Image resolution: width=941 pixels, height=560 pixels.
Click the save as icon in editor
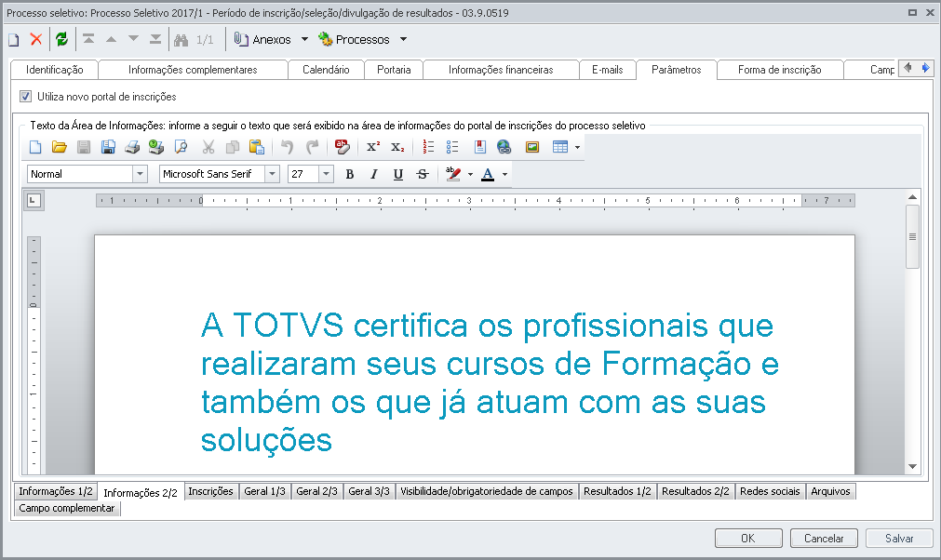[x=108, y=147]
